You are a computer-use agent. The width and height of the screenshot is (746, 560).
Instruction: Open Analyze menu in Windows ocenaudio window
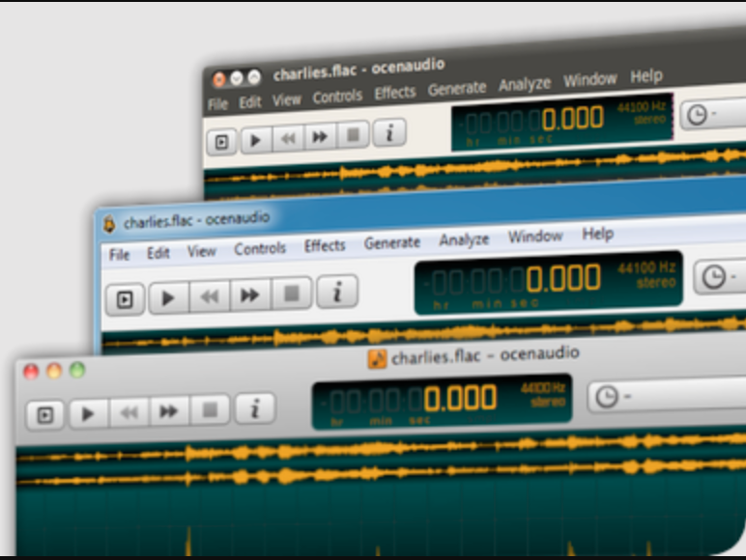(464, 239)
